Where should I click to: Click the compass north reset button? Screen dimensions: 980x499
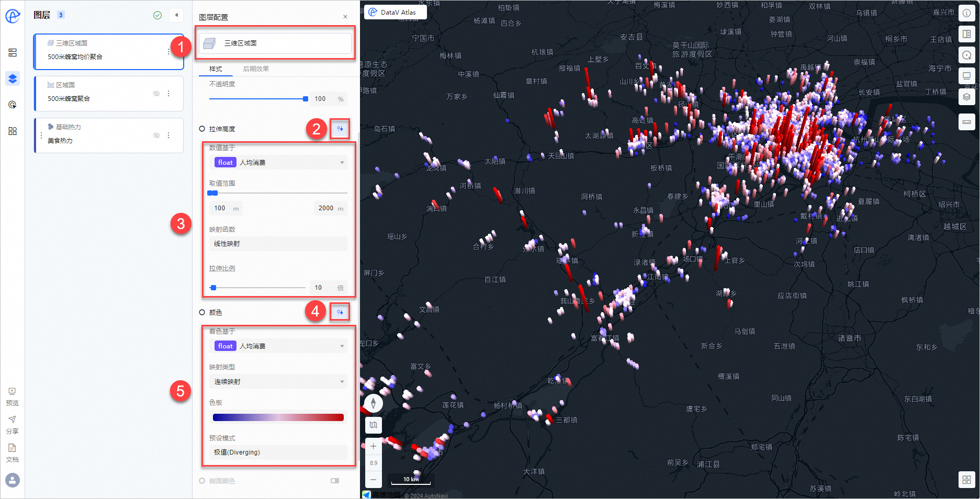pyautogui.click(x=373, y=403)
